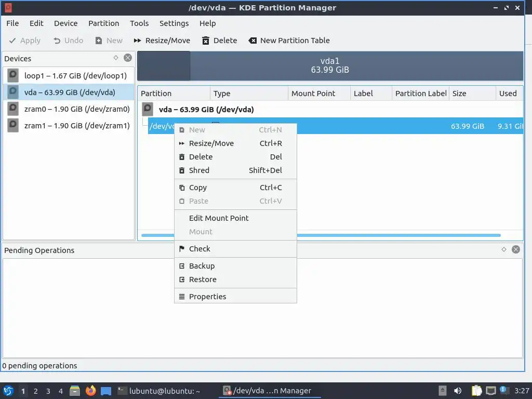Select Edit Mount Point context entry

(x=235, y=218)
